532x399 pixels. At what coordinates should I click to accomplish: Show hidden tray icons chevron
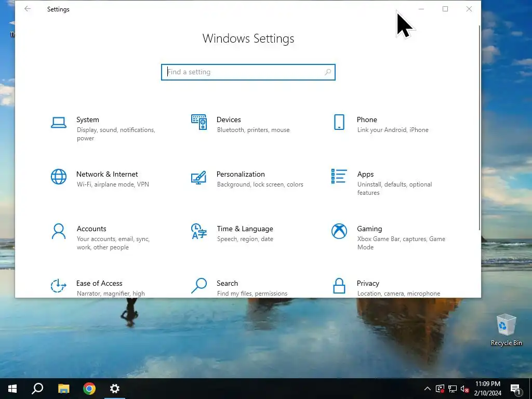[428, 389]
